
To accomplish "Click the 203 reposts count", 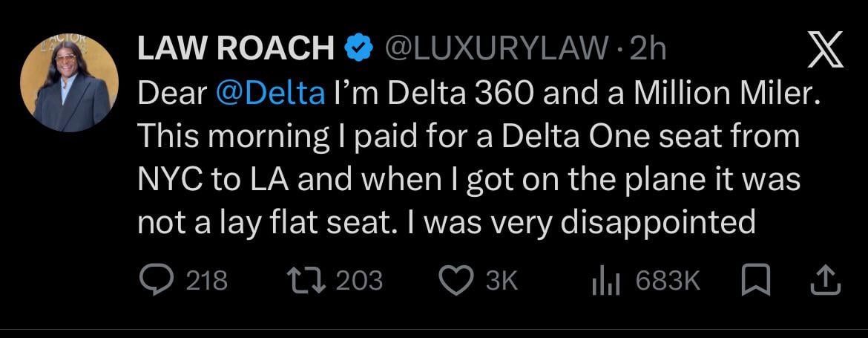I will [359, 280].
